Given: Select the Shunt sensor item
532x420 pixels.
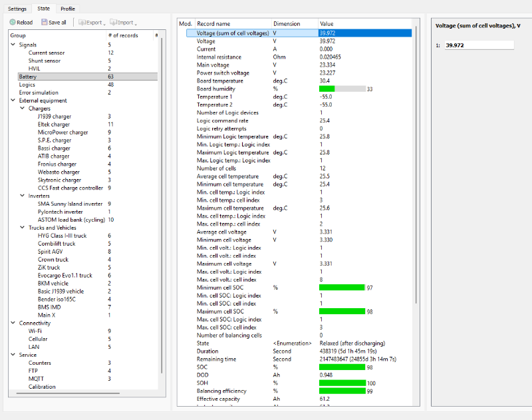Looking at the screenshot, I should coord(45,61).
